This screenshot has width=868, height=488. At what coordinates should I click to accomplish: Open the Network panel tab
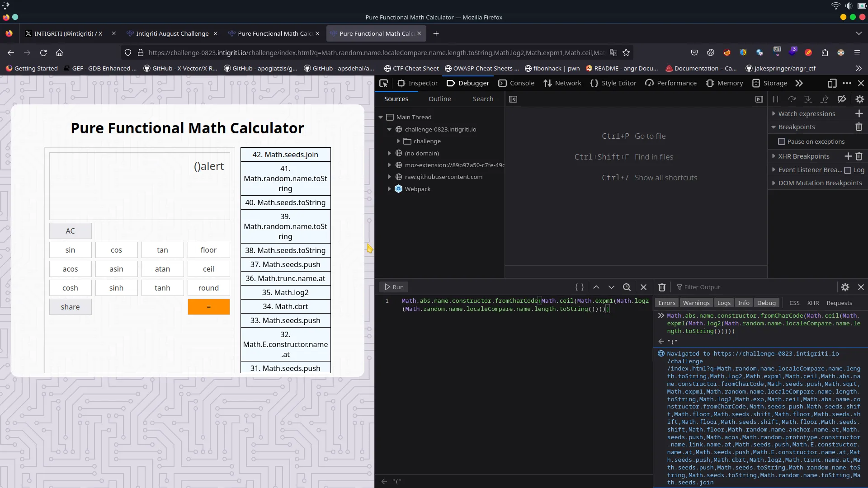(x=567, y=83)
